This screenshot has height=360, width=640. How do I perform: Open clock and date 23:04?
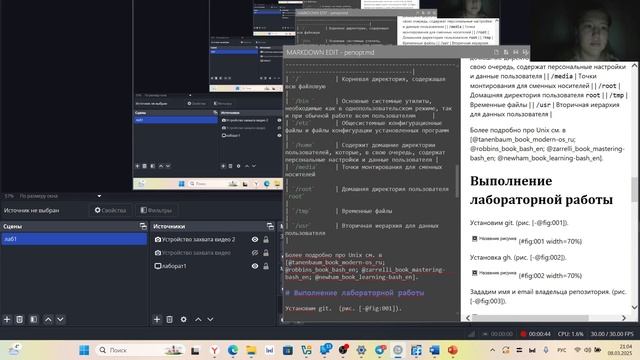tap(620, 350)
